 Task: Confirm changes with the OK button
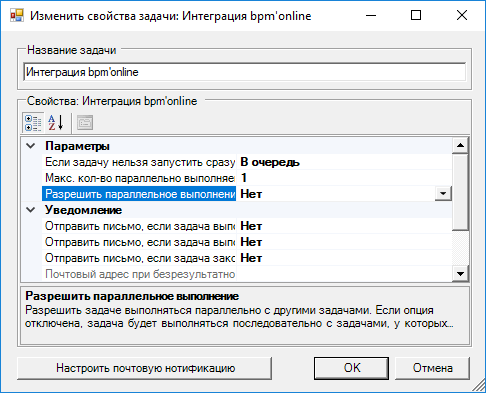tap(351, 368)
